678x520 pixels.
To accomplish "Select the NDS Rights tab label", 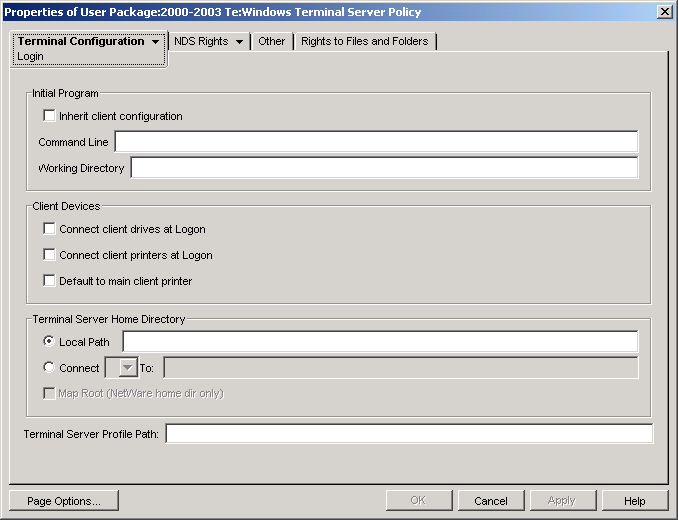I will tap(201, 41).
